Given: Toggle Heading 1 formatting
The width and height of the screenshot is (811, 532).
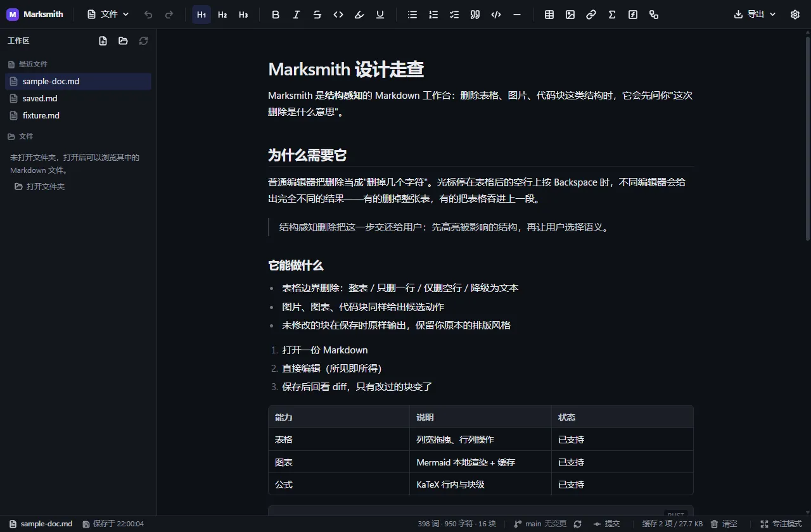Looking at the screenshot, I should click(201, 15).
